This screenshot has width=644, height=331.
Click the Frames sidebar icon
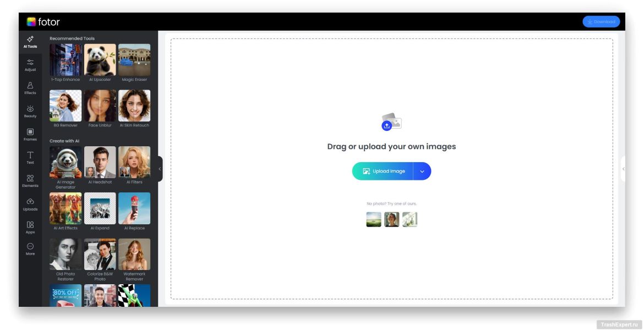click(x=30, y=134)
